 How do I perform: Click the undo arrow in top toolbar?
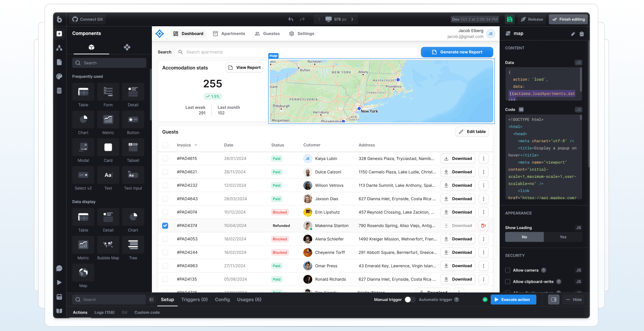[291, 19]
